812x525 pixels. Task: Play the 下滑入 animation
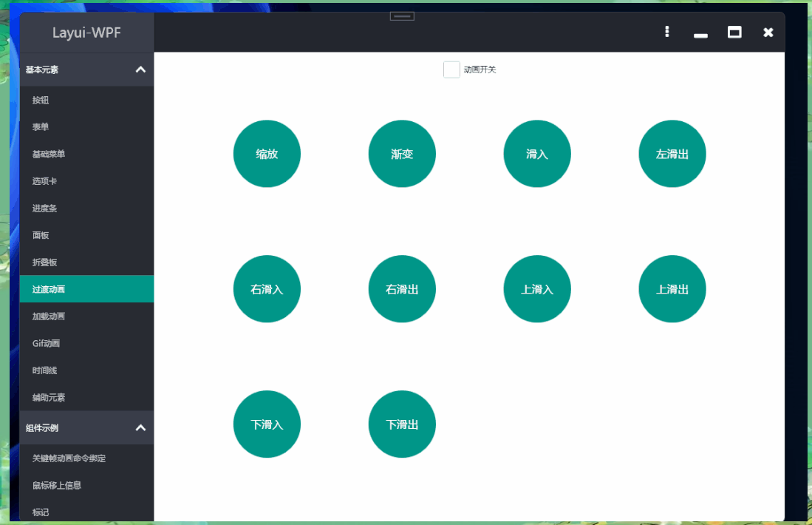pos(267,424)
